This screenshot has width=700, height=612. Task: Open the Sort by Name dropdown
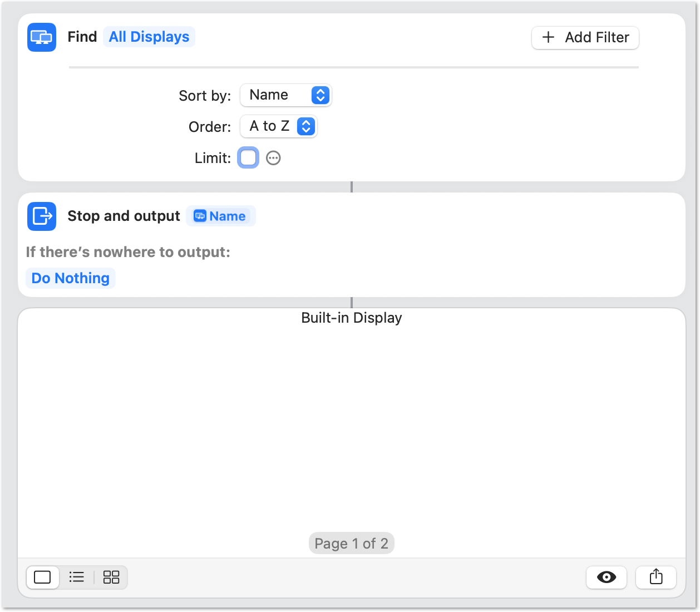pyautogui.click(x=286, y=95)
